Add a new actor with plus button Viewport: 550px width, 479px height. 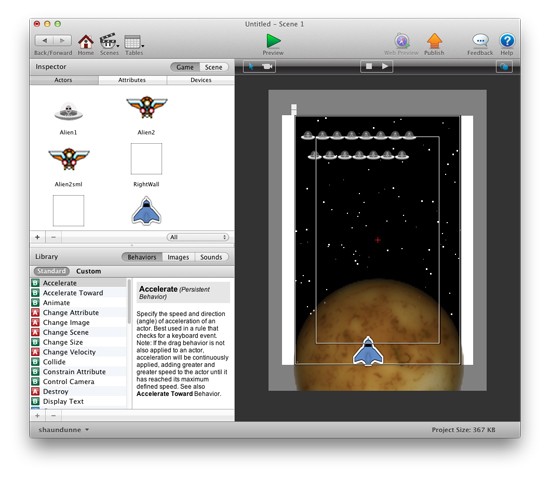[x=38, y=237]
